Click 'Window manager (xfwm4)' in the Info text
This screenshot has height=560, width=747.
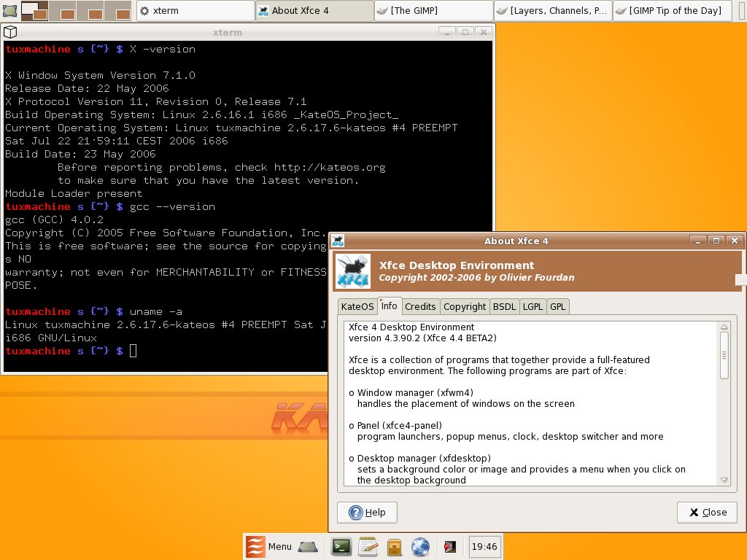(415, 393)
